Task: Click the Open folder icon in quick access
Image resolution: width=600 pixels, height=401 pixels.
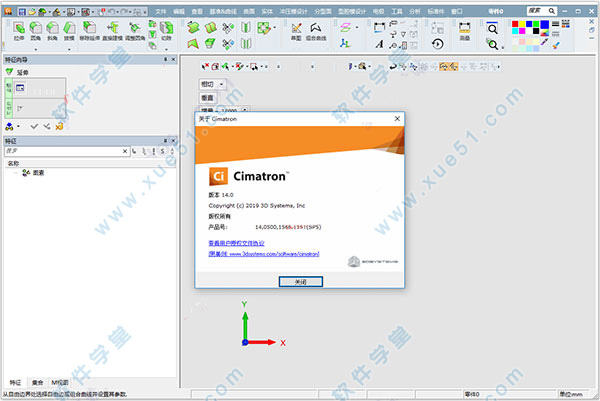Action: tap(32, 11)
